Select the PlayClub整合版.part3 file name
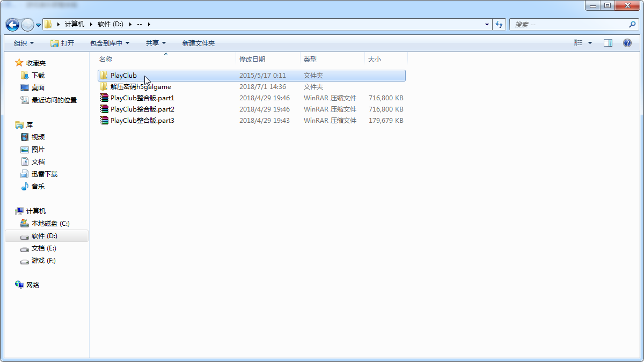The width and height of the screenshot is (644, 362). (142, 121)
